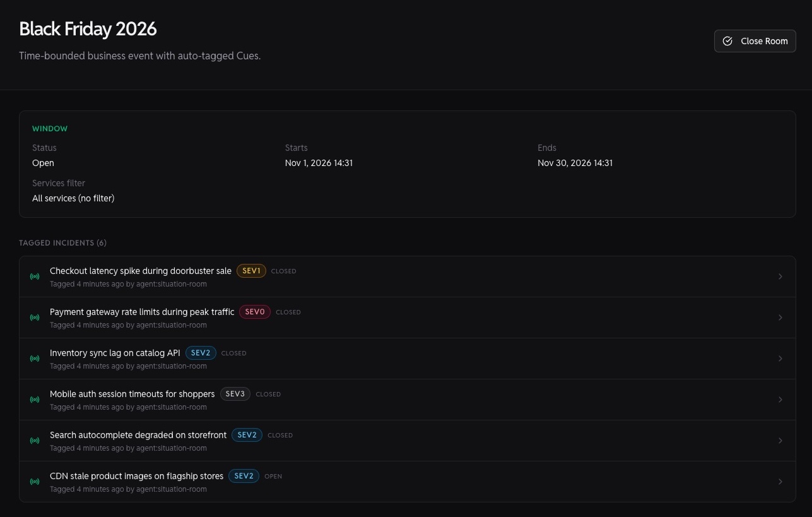Click the OPEN status label on CDN incident
The height and width of the screenshot is (517, 812).
[273, 477]
